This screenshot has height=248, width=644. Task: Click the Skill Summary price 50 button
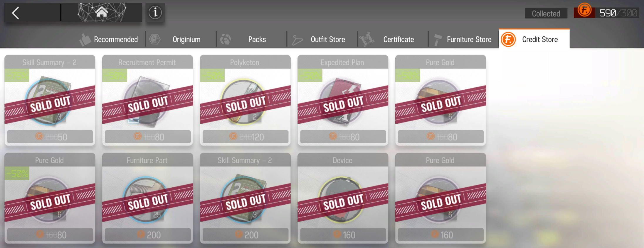pyautogui.click(x=50, y=137)
